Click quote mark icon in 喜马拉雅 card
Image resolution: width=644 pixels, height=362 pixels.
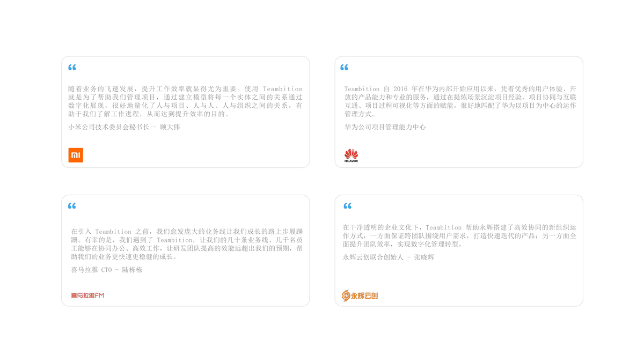[x=72, y=206]
